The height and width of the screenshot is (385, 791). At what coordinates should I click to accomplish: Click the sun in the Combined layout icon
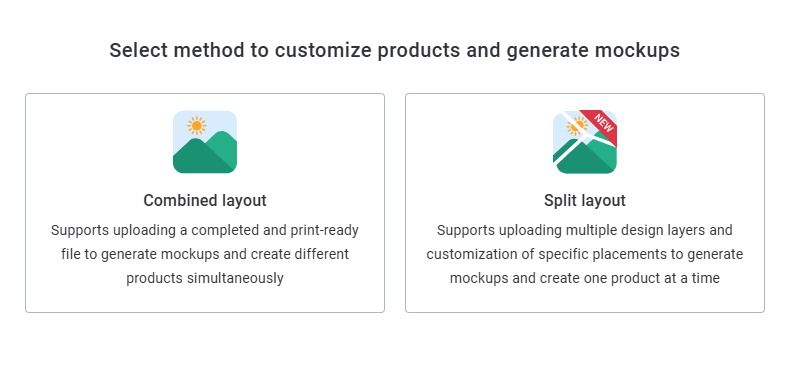[x=196, y=126]
